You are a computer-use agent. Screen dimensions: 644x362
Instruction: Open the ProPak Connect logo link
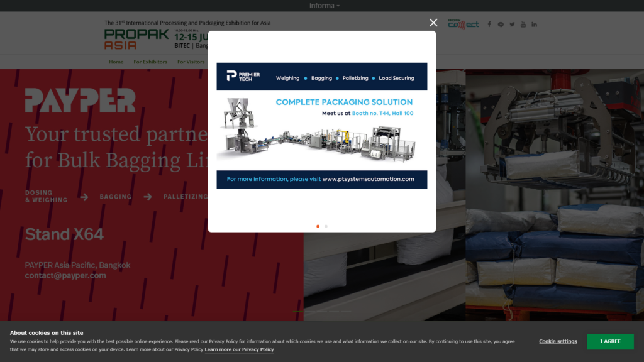464,25
